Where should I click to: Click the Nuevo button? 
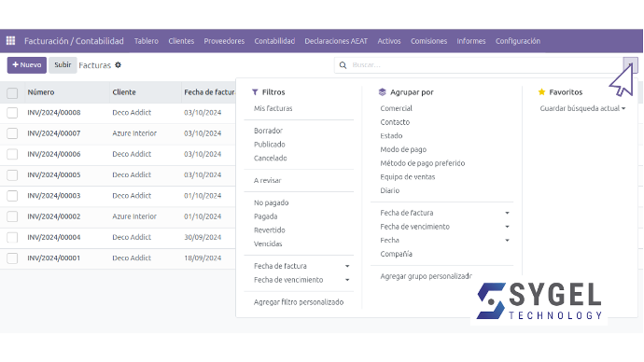[27, 65]
